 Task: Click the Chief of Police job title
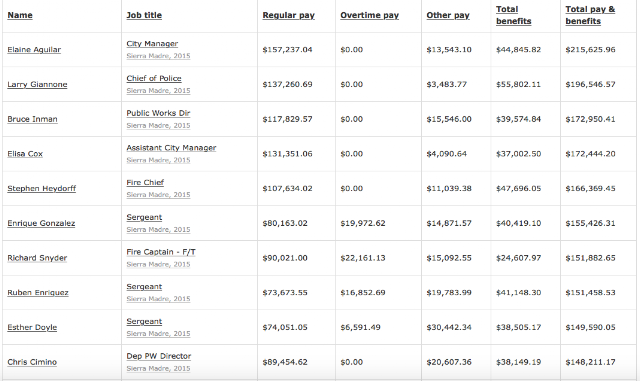click(154, 78)
